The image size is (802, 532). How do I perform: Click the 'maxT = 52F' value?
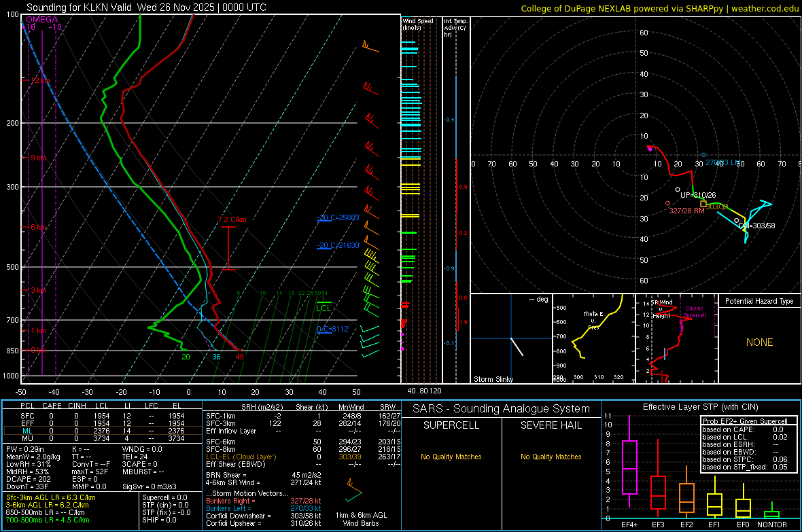(90, 472)
